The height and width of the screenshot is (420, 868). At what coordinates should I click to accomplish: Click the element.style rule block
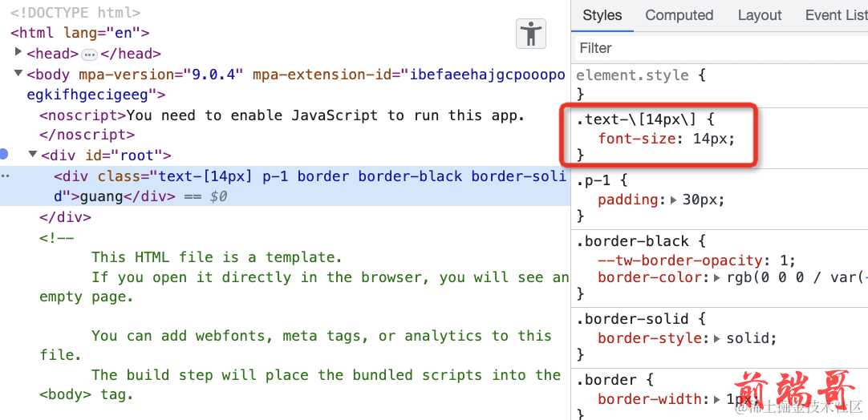click(640, 75)
